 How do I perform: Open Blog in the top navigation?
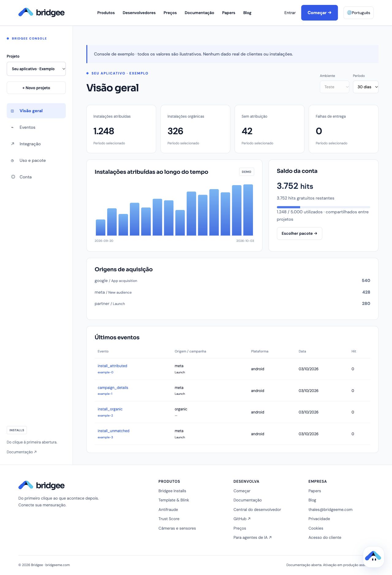point(247,13)
